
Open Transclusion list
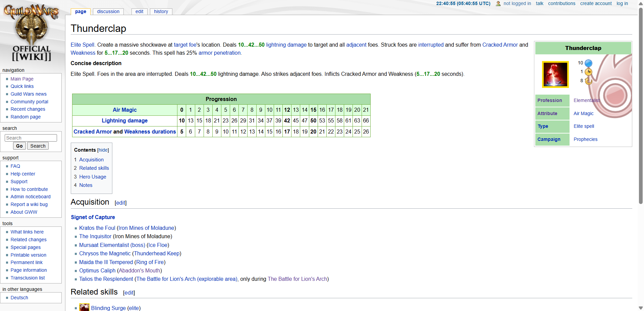click(x=28, y=278)
